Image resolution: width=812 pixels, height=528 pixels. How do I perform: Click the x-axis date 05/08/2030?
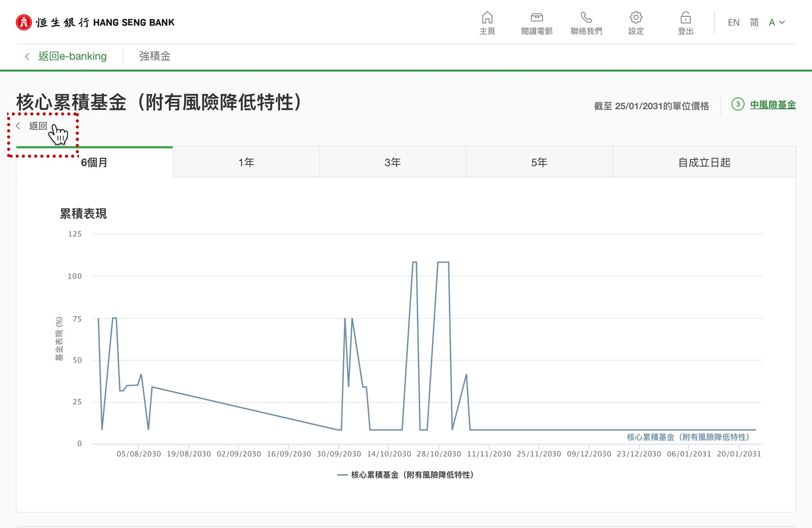click(139, 454)
